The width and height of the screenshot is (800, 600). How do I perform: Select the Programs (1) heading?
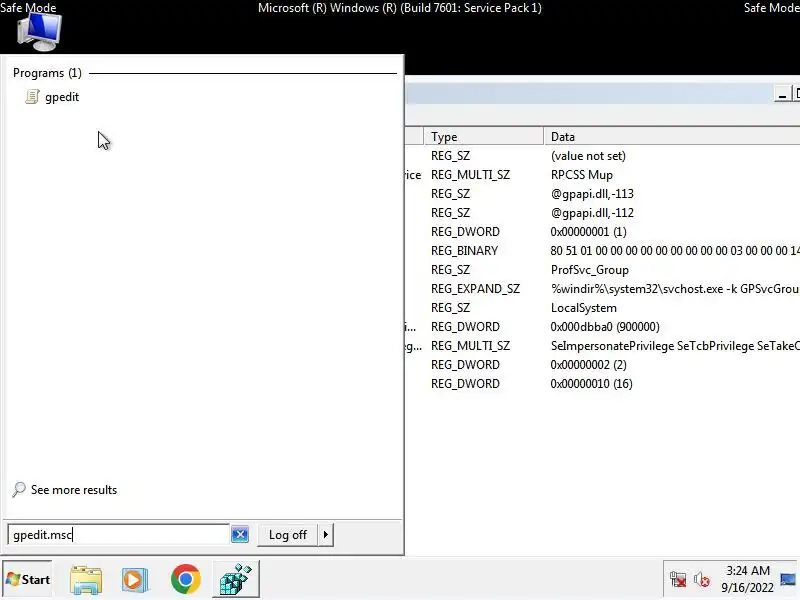(x=47, y=73)
